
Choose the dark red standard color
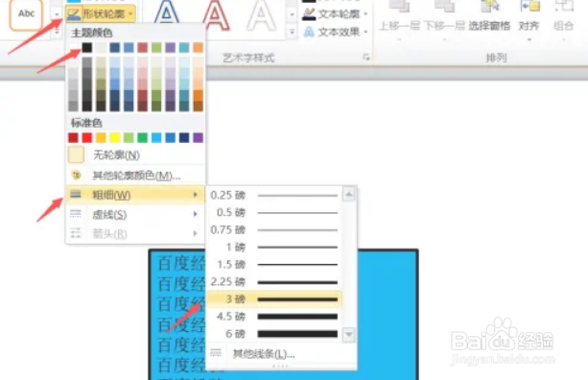tap(73, 137)
